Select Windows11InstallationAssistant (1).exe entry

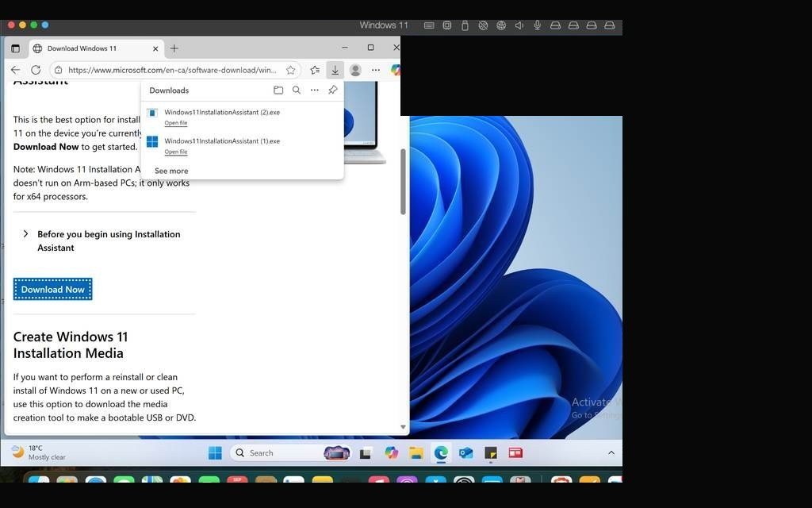click(242, 146)
